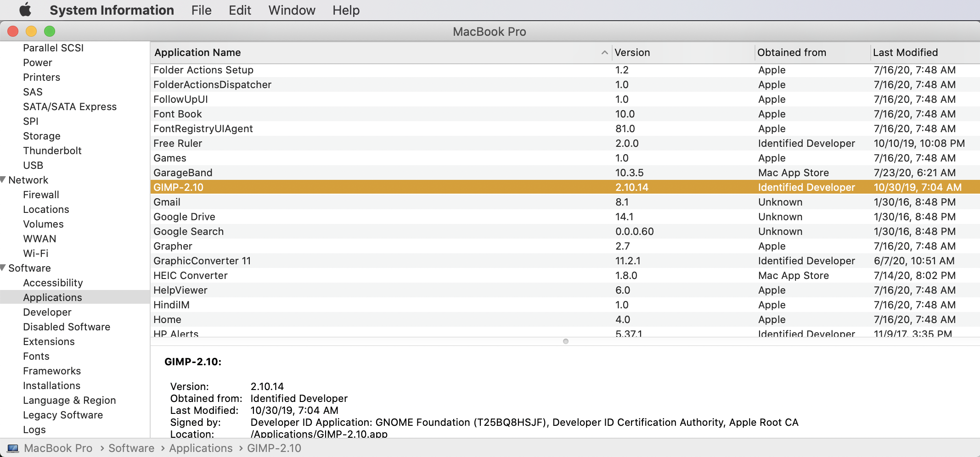Select Printers in the sidebar
The height and width of the screenshot is (457, 980).
(42, 77)
